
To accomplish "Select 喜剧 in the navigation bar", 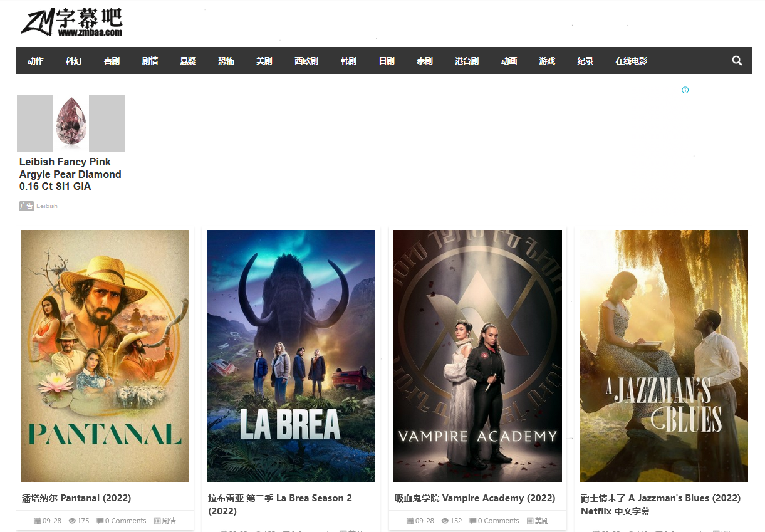I will [x=112, y=61].
